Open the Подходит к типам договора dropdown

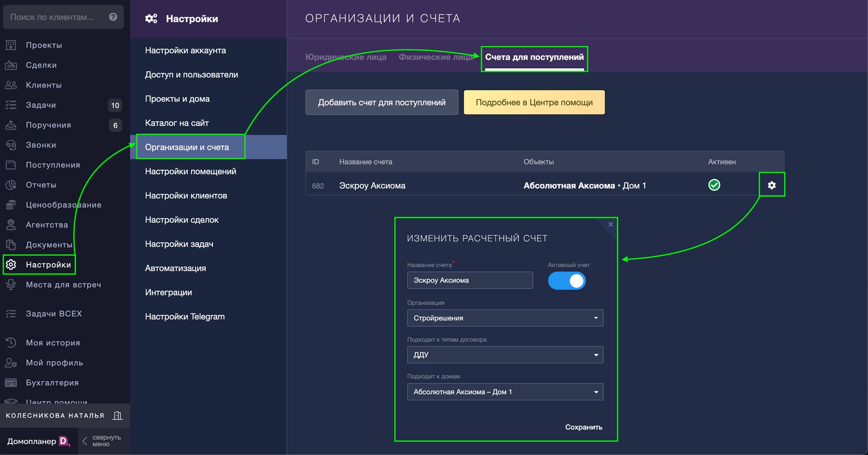[x=505, y=355]
